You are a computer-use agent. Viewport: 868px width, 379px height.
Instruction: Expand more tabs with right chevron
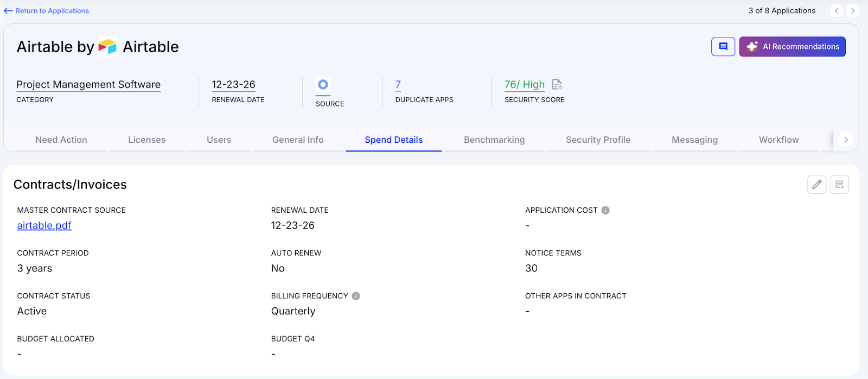(846, 140)
